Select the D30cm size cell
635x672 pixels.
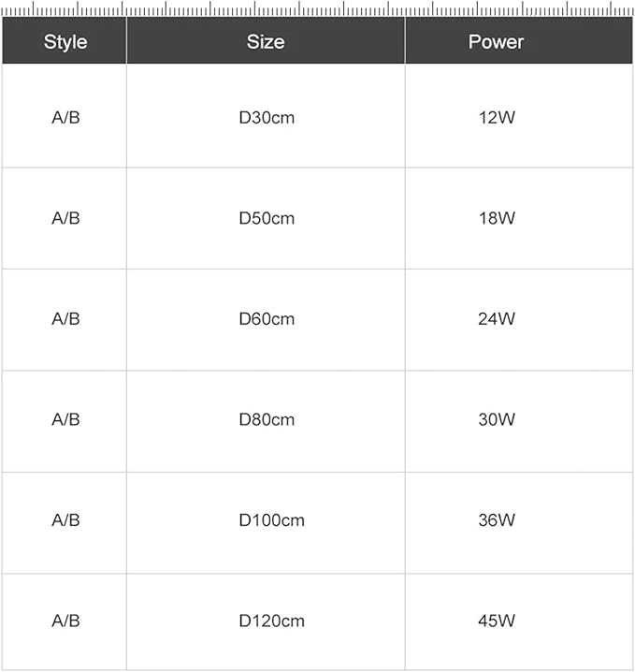click(x=267, y=117)
